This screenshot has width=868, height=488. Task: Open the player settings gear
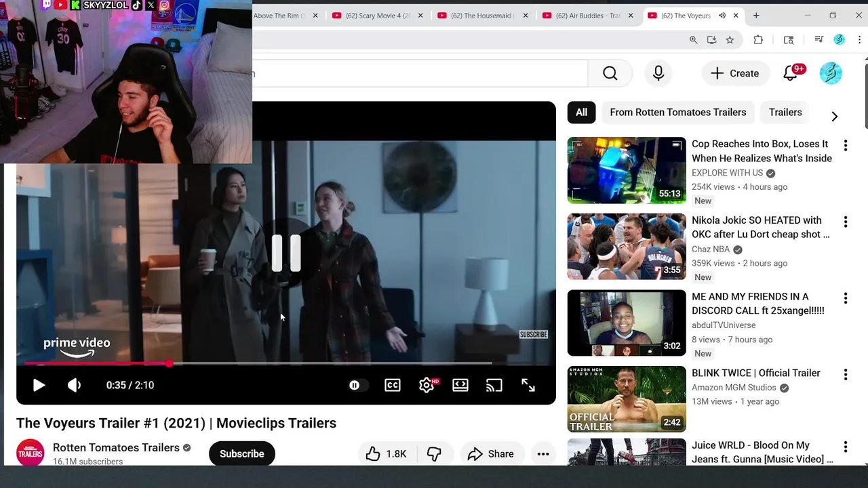[x=427, y=385]
